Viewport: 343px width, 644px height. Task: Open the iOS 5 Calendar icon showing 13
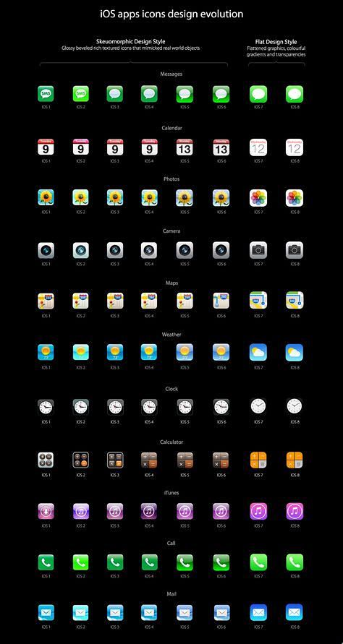[185, 147]
